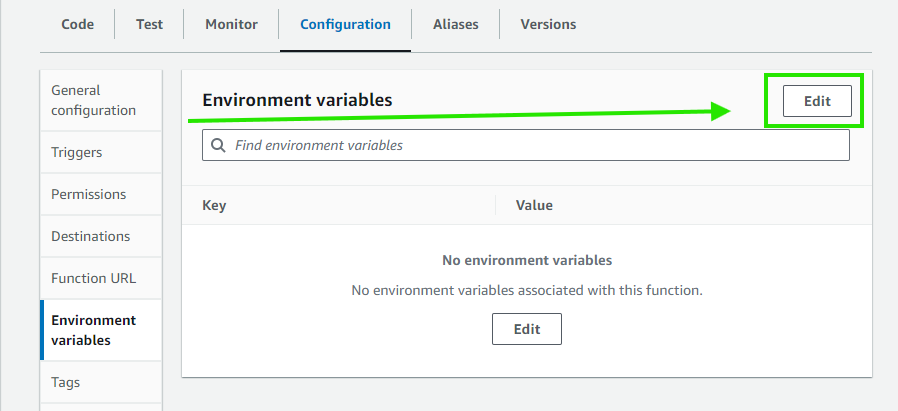Click Edit below the empty variables message
Screen dimensions: 898x411
coord(526,329)
